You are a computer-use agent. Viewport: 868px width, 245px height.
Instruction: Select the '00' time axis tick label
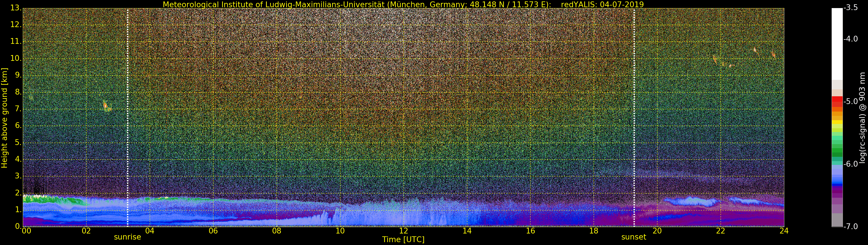(26, 231)
